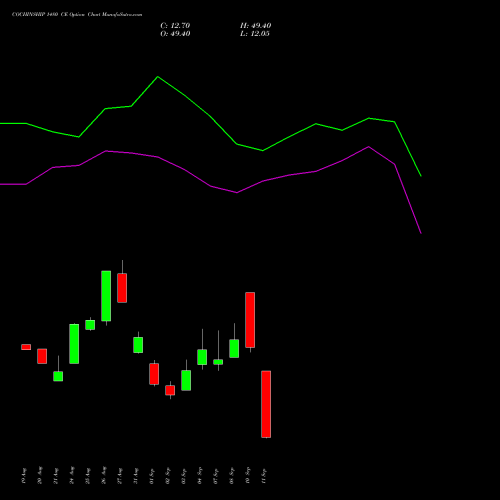Click the 01 Sep date label
The image size is (500, 500).
[152, 476]
